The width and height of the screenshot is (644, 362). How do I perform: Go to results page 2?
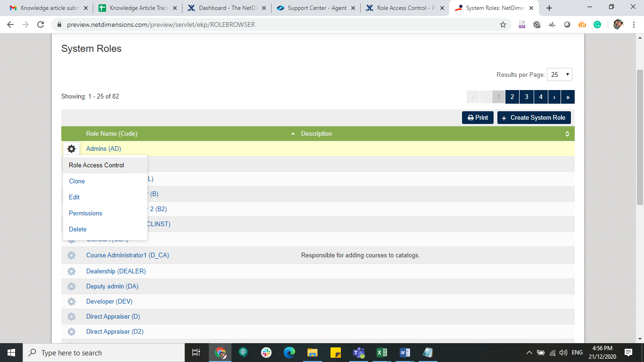[512, 97]
